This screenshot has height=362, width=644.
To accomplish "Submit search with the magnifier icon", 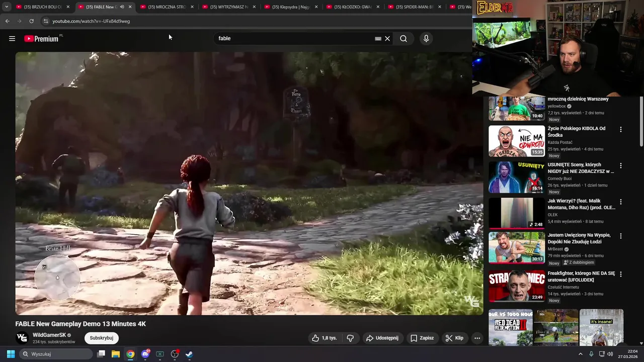I will click(404, 38).
